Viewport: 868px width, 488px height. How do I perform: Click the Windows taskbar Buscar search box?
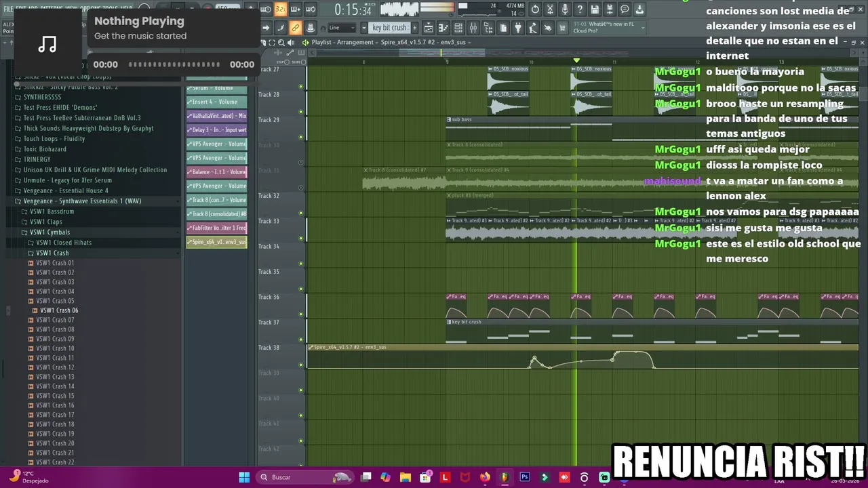pos(305,477)
